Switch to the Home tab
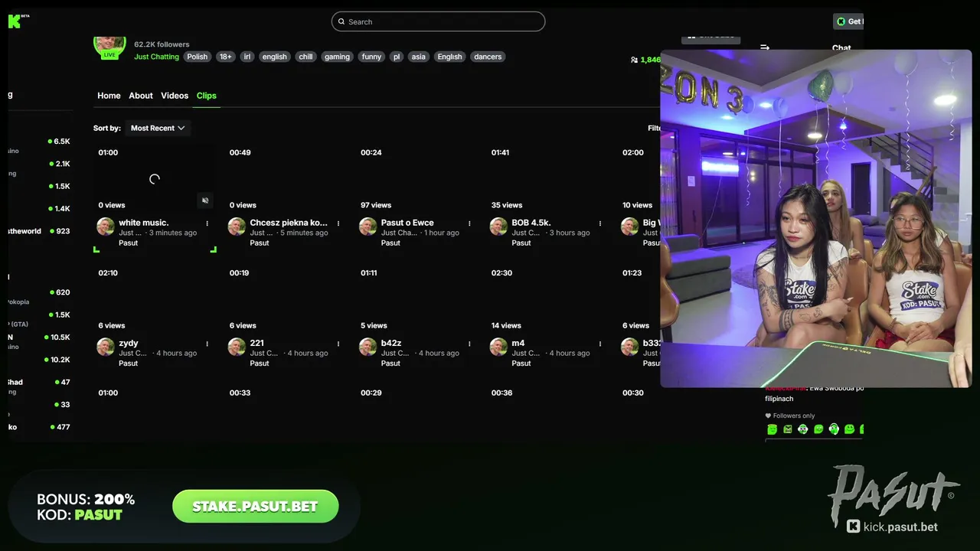The width and height of the screenshot is (980, 551). [x=109, y=96]
